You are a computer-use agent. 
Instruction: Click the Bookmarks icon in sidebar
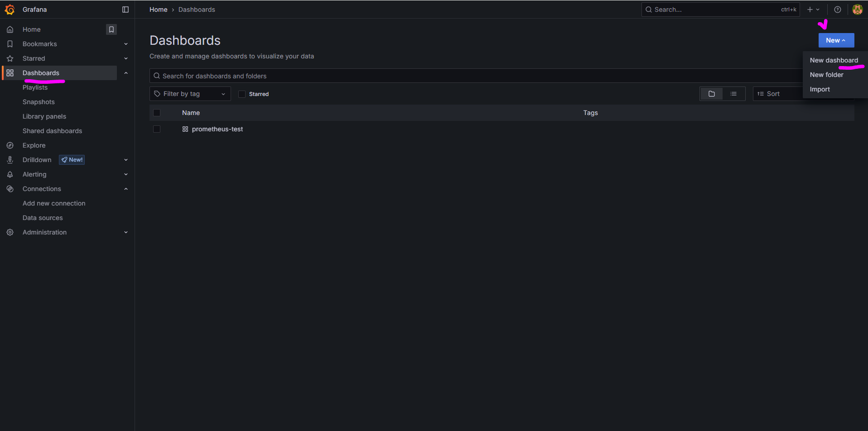coord(10,44)
